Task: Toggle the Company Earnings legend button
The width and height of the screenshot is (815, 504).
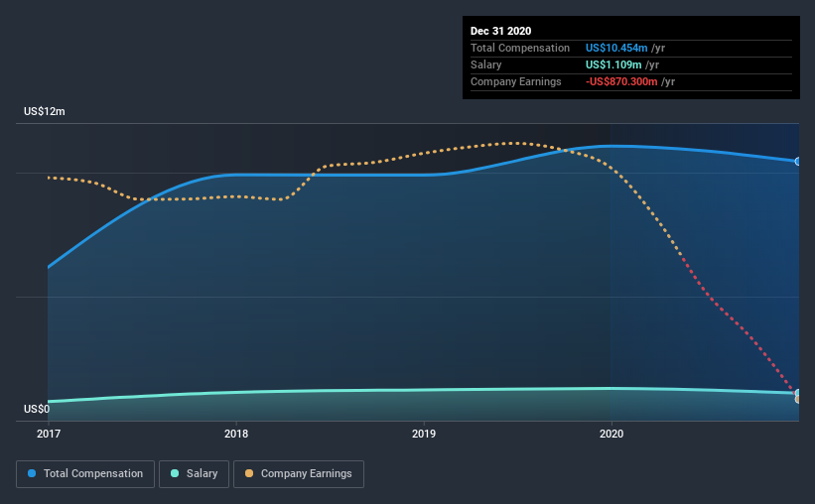Action: coord(299,474)
